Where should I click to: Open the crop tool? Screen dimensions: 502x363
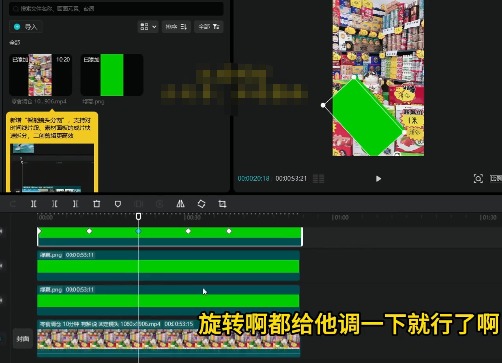tap(222, 204)
